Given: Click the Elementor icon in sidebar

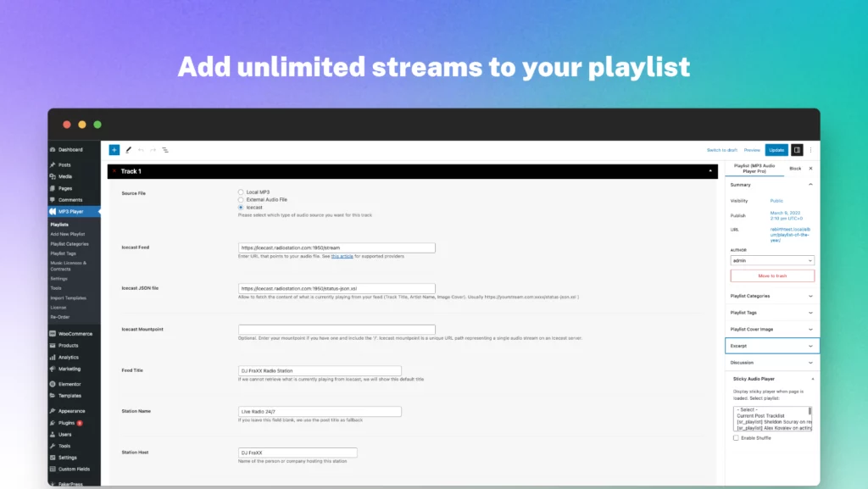Looking at the screenshot, I should pyautogui.click(x=53, y=384).
